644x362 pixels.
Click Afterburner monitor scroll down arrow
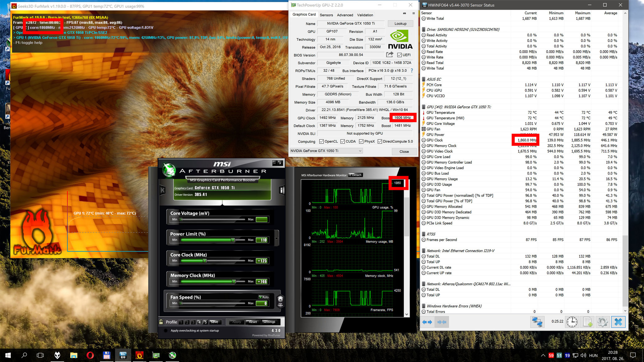coord(407,314)
